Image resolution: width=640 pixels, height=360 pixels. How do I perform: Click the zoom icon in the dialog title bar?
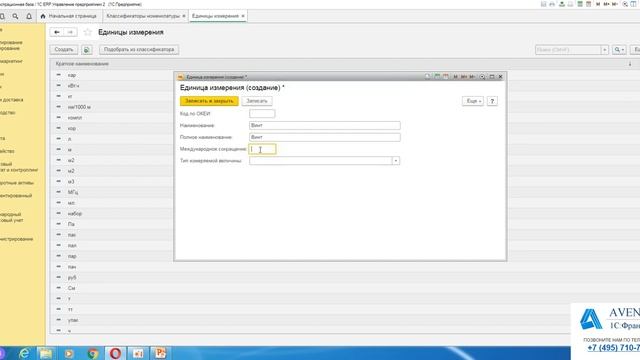tap(482, 77)
